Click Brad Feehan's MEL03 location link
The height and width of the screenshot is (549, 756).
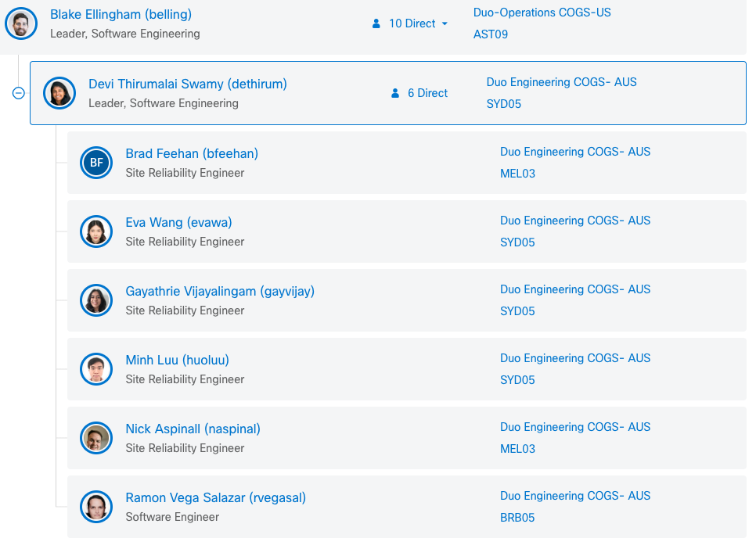pyautogui.click(x=517, y=174)
